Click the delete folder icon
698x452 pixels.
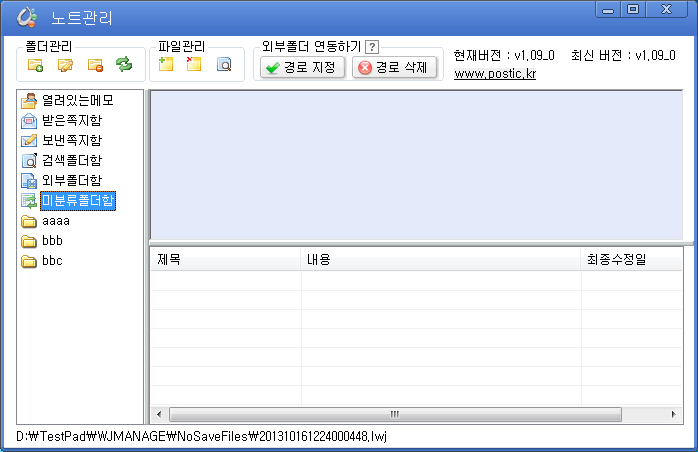pos(95,65)
